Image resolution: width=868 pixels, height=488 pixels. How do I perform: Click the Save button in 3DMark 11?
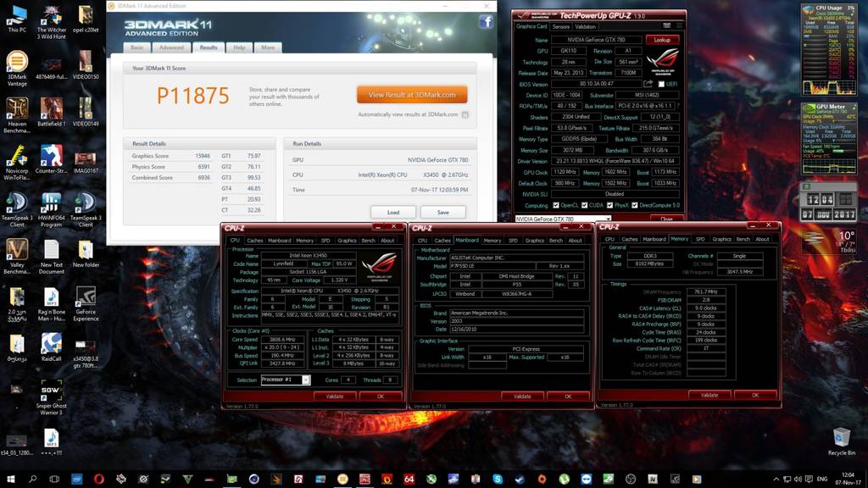(x=442, y=213)
